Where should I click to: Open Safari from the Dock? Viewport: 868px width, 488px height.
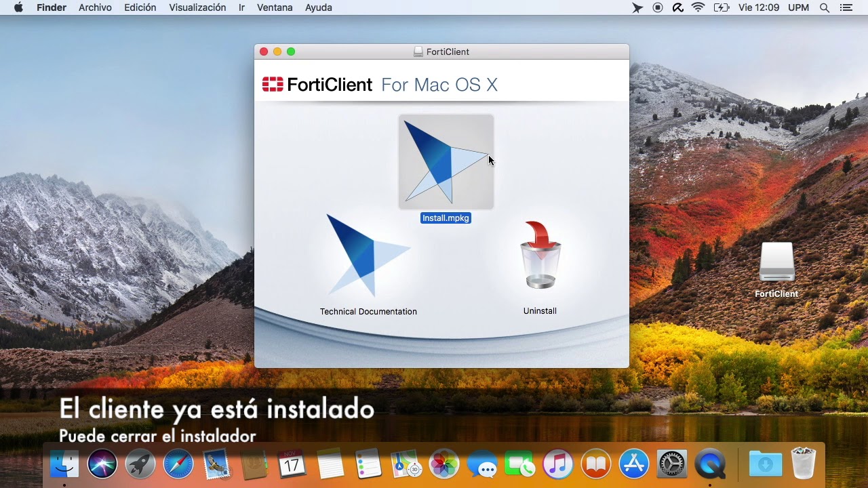tap(178, 464)
